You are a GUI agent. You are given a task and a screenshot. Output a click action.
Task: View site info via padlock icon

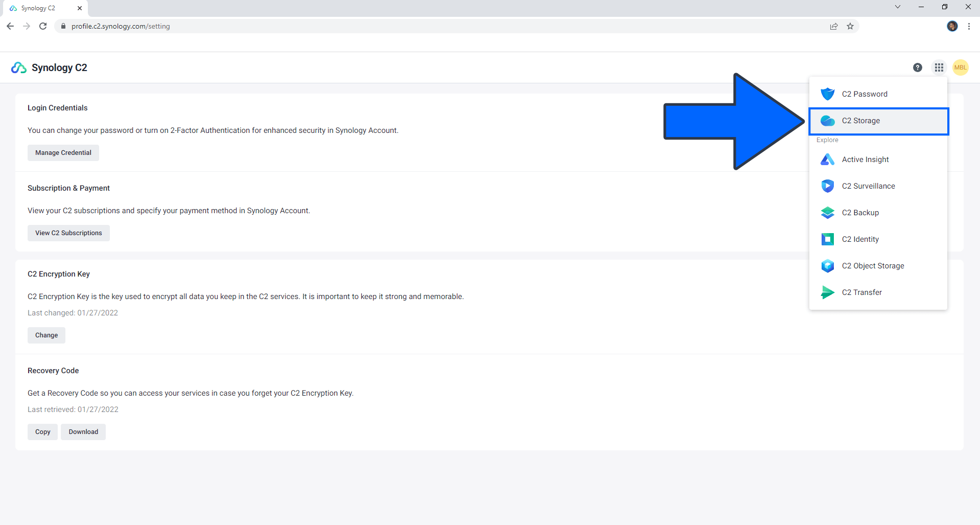(x=63, y=26)
